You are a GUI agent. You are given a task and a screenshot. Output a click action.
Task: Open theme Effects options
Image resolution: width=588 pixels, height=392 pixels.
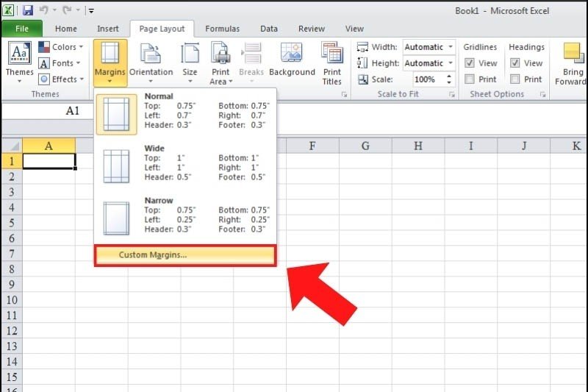61,79
